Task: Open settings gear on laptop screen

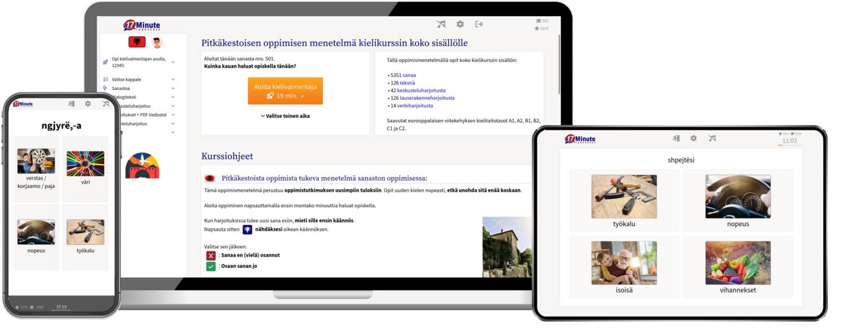Action: pyautogui.click(x=460, y=24)
